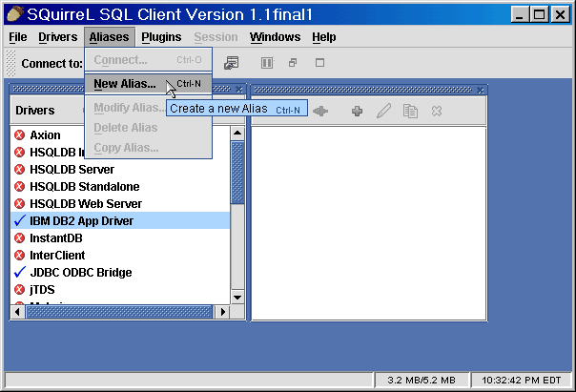The height and width of the screenshot is (392, 576).
Task: Click the toolbar drag handle grip
Action: (11, 63)
